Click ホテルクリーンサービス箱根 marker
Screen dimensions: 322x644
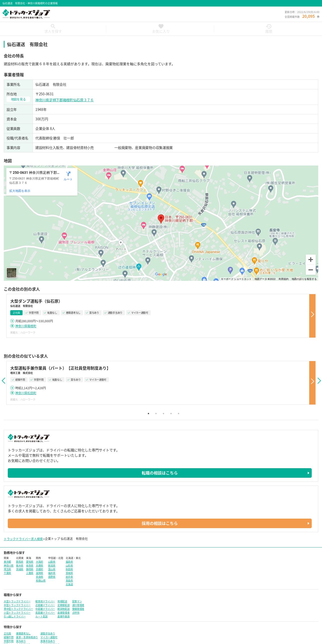148,261
